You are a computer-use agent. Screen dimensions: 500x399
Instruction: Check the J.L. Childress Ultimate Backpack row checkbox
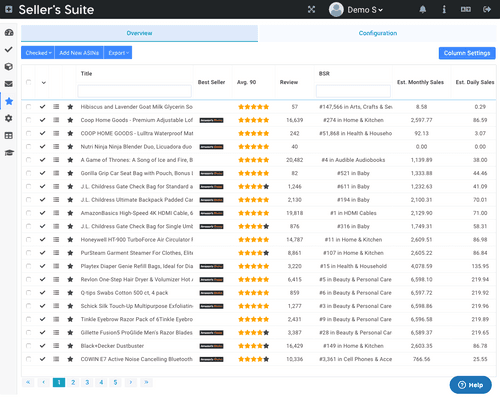tap(28, 200)
